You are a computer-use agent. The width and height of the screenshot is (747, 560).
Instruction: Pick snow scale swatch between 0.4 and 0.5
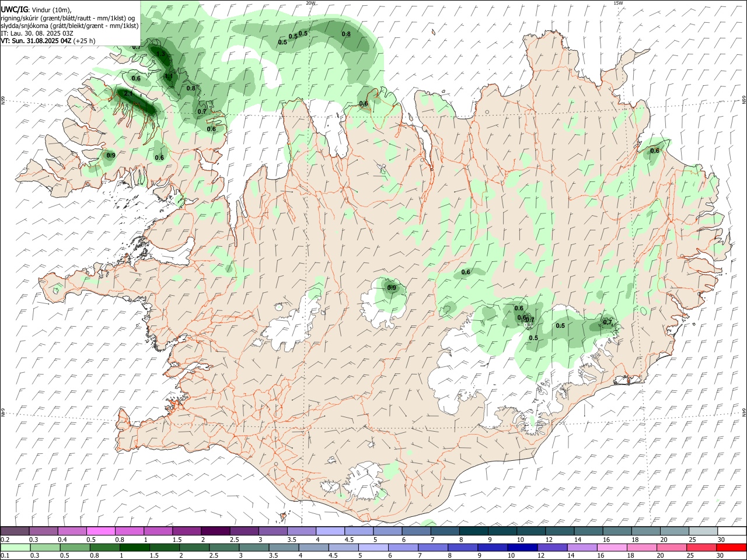(72, 531)
